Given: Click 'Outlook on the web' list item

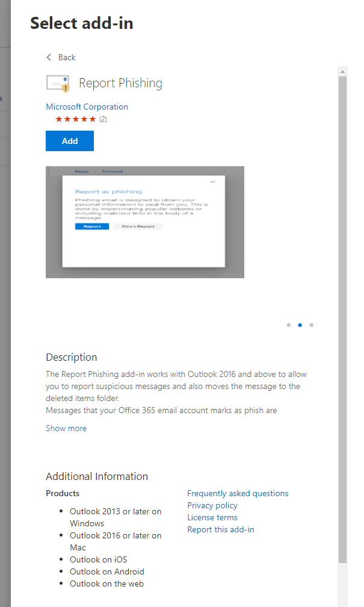Looking at the screenshot, I should 106,584.
